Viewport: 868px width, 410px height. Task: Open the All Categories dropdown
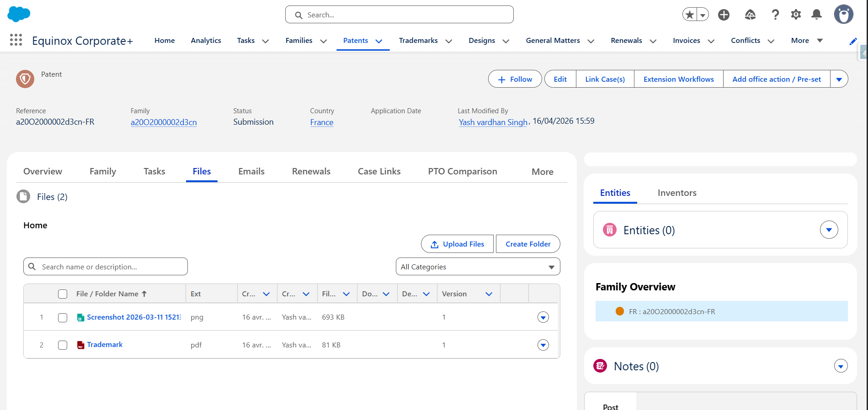click(x=478, y=267)
